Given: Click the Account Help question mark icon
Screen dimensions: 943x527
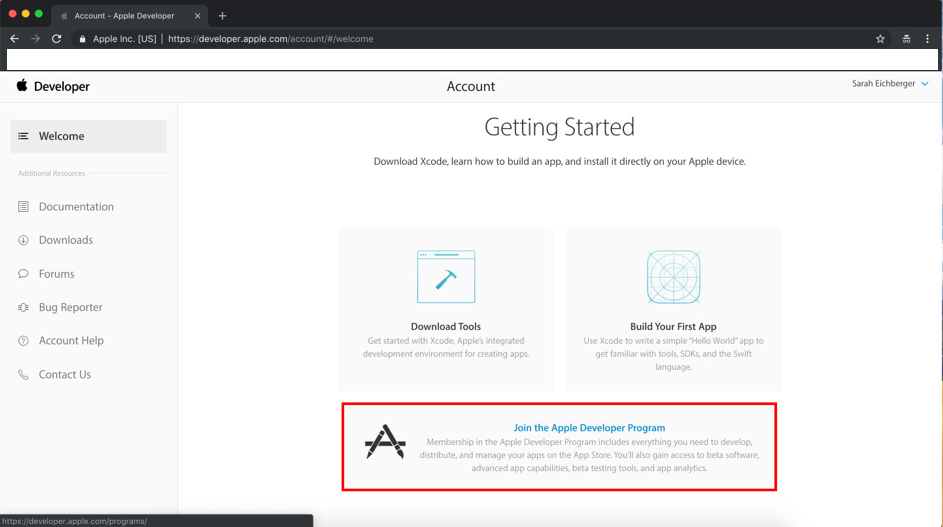Looking at the screenshot, I should pyautogui.click(x=23, y=341).
